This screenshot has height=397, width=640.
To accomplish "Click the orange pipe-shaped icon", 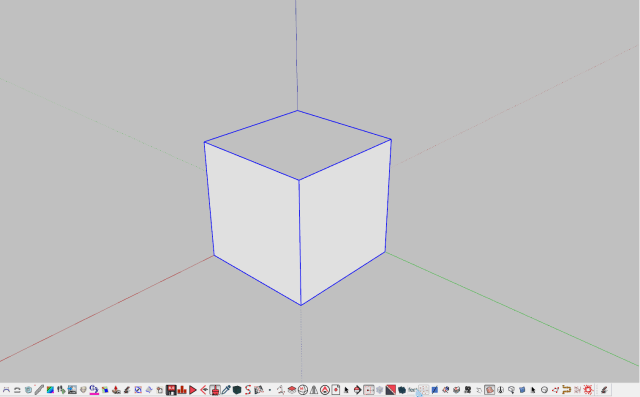I will 567,390.
